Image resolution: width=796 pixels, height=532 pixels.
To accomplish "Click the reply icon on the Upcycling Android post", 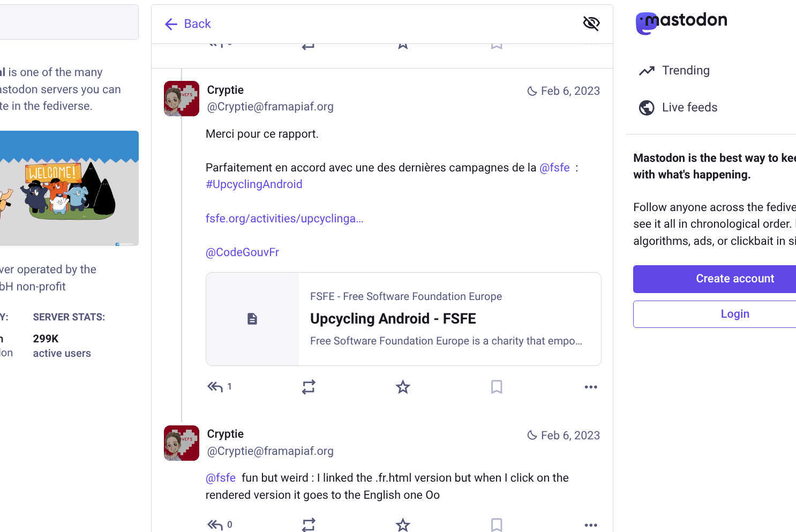I will point(215,387).
